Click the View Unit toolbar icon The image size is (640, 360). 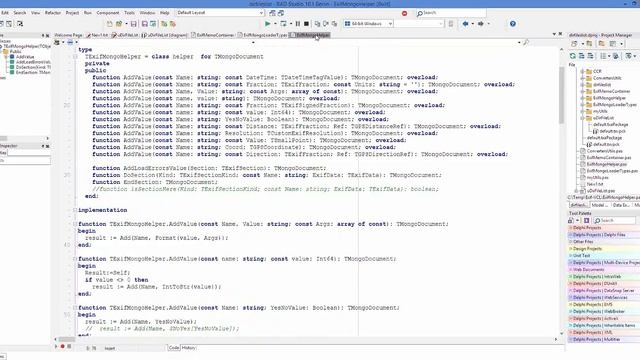pyautogui.click(x=2, y=24)
